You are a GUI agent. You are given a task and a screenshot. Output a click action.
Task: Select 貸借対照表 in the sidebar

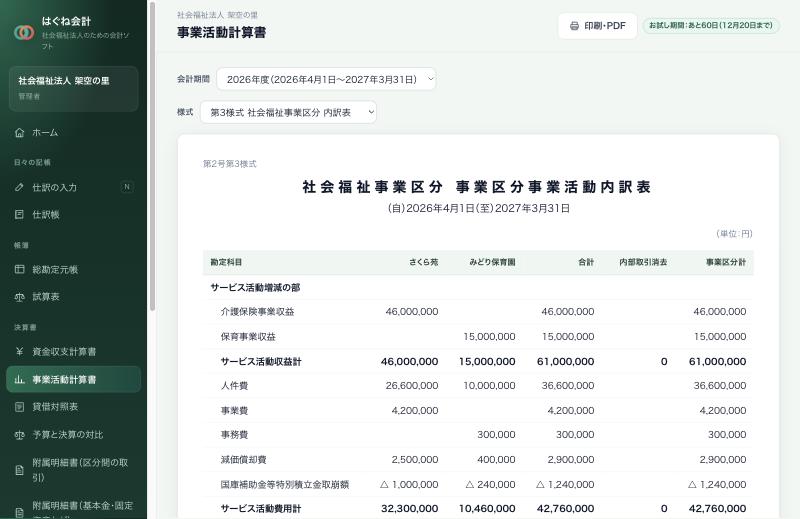tap(73, 407)
